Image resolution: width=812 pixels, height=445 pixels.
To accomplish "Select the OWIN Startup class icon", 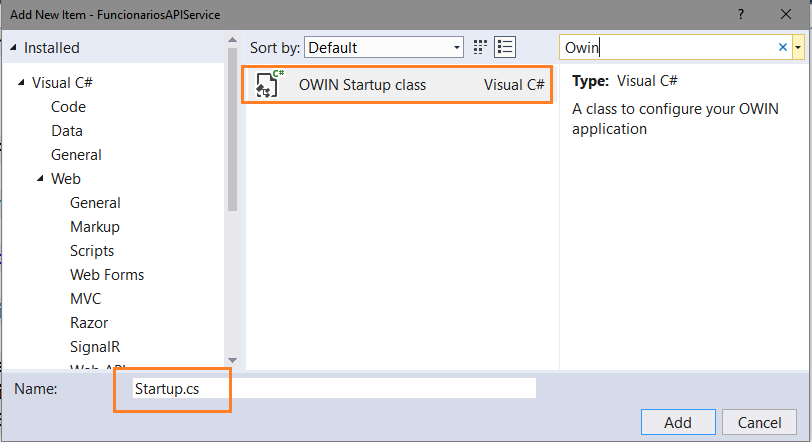I will coord(269,84).
